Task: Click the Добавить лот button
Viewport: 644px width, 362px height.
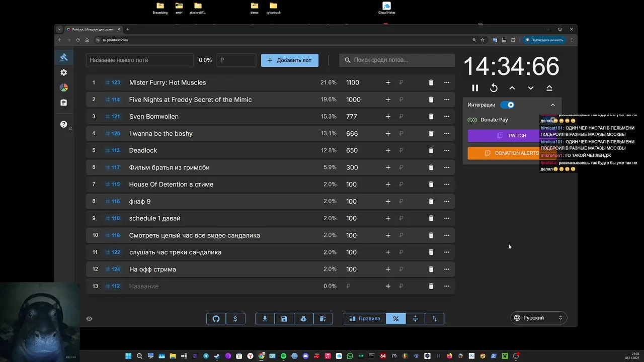Action: (x=290, y=60)
